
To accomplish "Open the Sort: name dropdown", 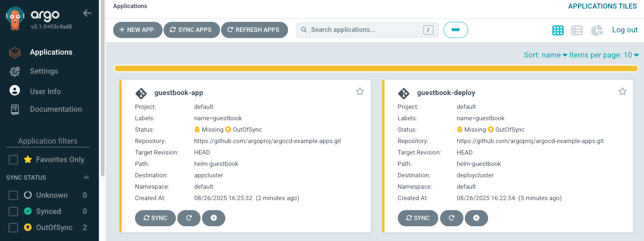I will click(546, 55).
